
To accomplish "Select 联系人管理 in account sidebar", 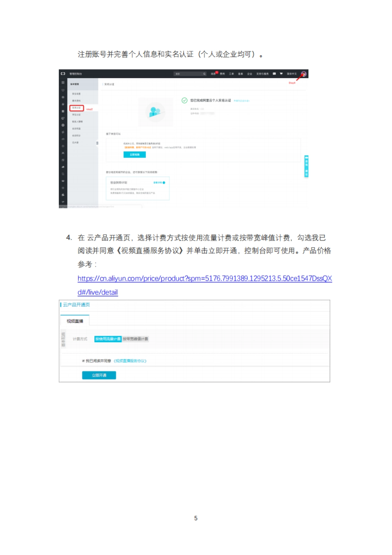I will click(x=77, y=122).
